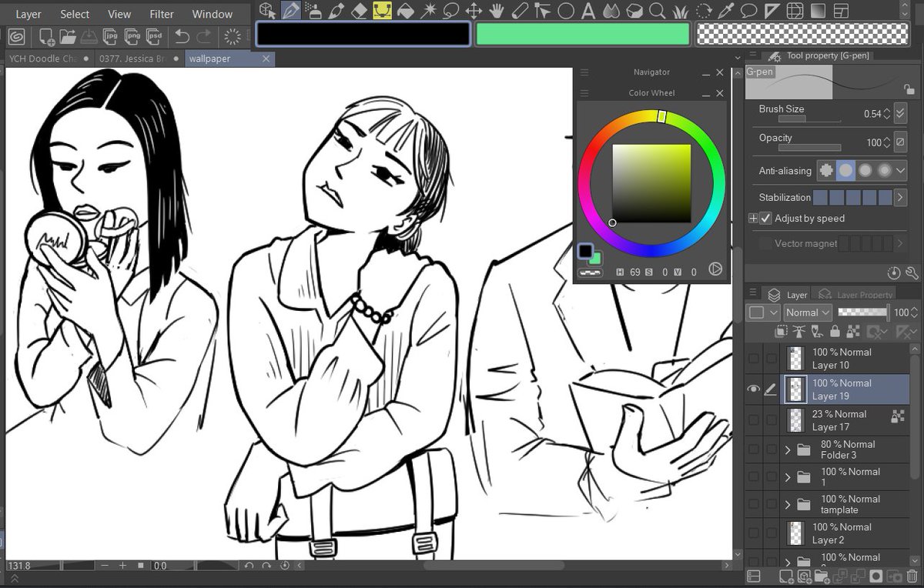
Task: Expand the tamplate folder
Action: click(788, 505)
